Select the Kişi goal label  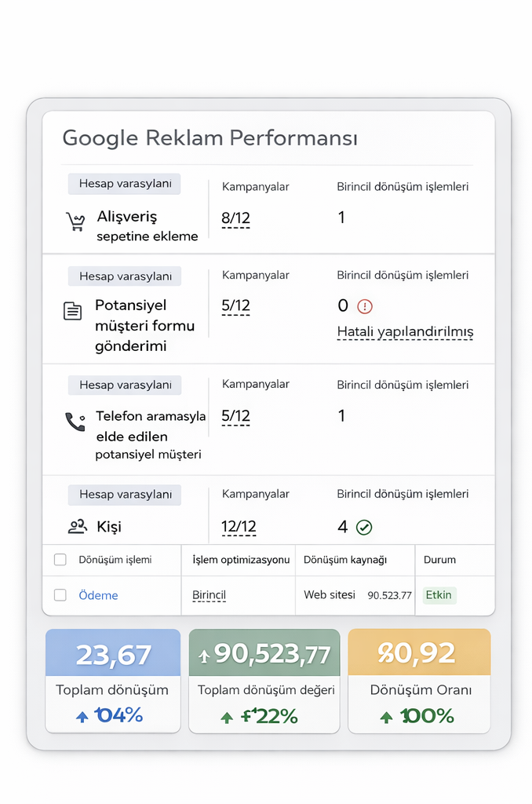tap(108, 527)
